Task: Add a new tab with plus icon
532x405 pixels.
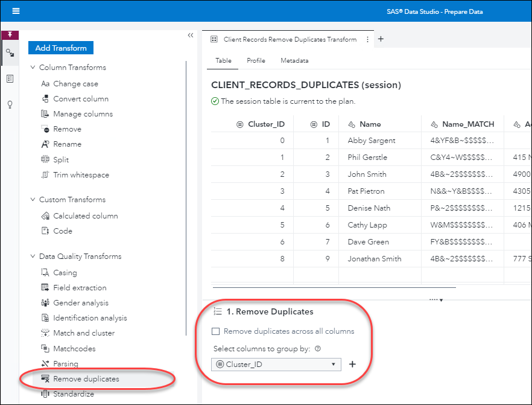Action: (x=381, y=39)
